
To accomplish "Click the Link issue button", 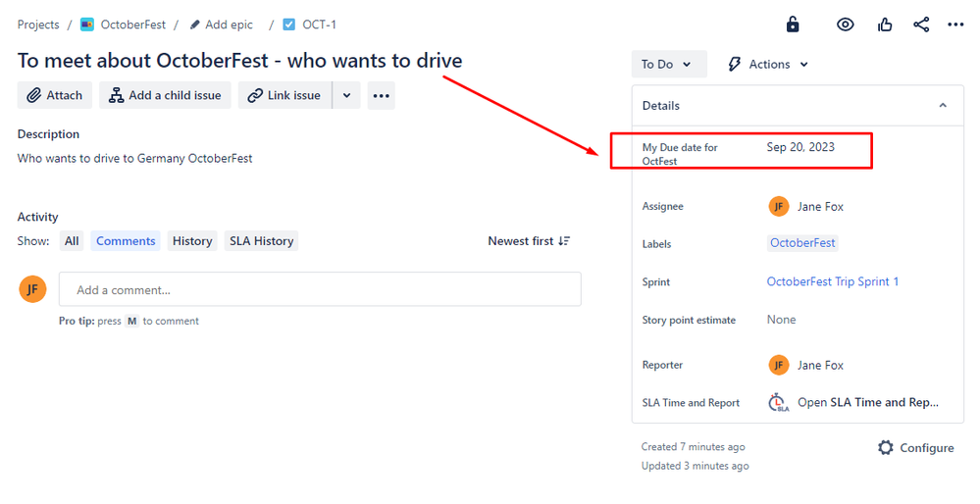I will coord(285,95).
